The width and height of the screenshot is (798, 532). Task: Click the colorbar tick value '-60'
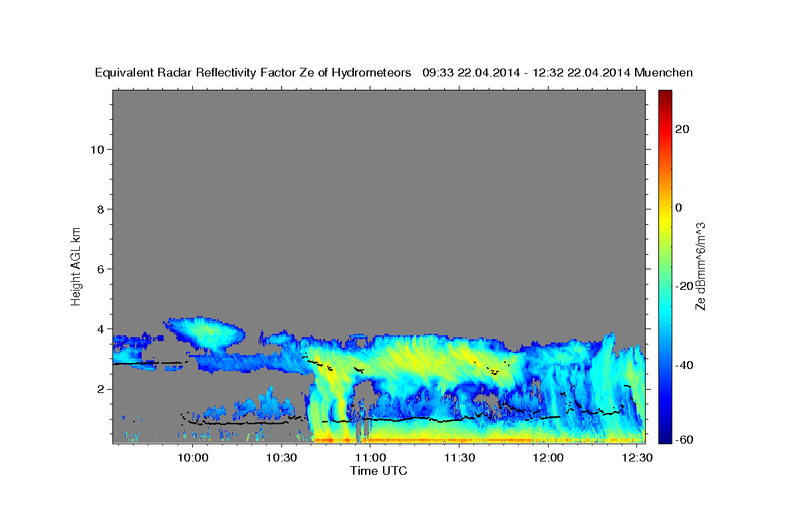pos(684,438)
